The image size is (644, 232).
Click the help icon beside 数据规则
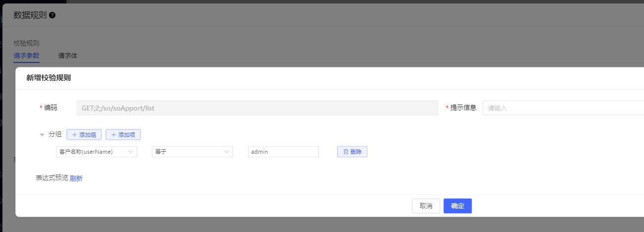(52, 15)
